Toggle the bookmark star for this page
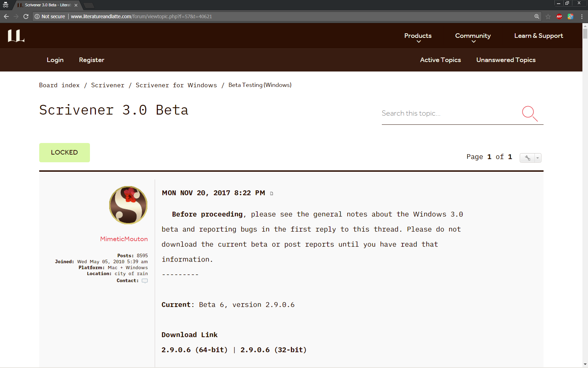Screen dimensions: 588x368 point(548,16)
